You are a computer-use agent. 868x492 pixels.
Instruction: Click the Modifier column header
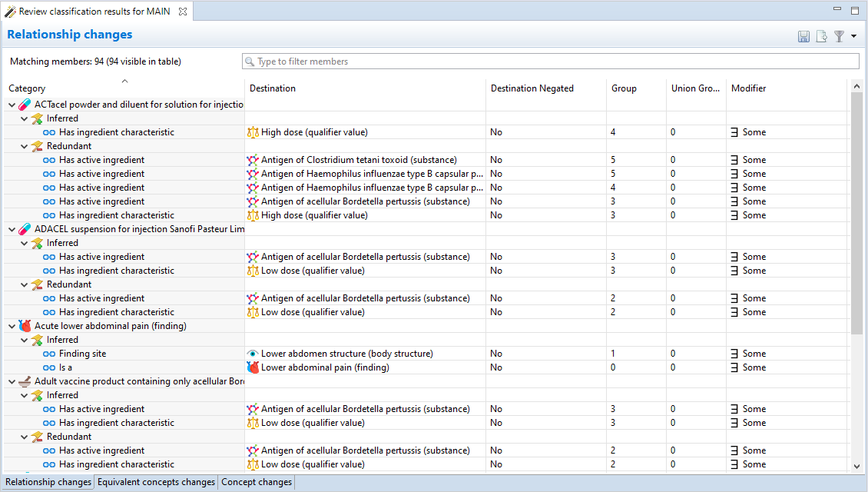click(x=748, y=88)
